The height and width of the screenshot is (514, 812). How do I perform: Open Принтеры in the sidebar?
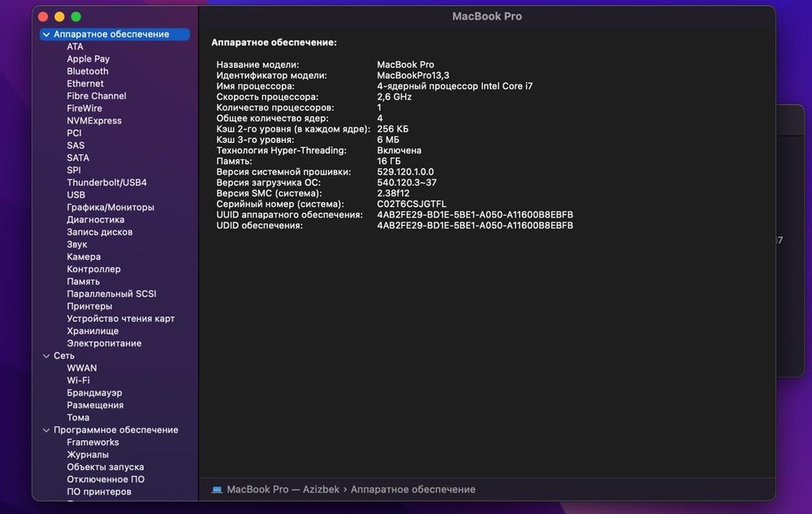tap(89, 306)
